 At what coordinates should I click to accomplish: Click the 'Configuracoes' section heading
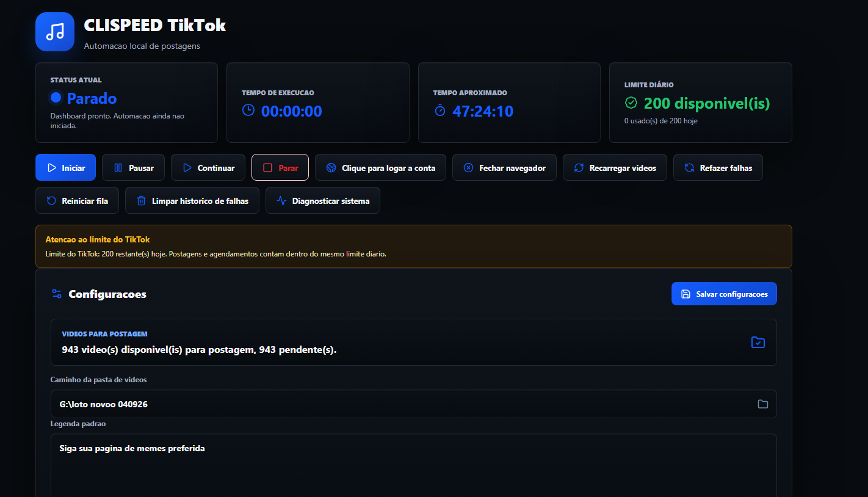pos(107,294)
